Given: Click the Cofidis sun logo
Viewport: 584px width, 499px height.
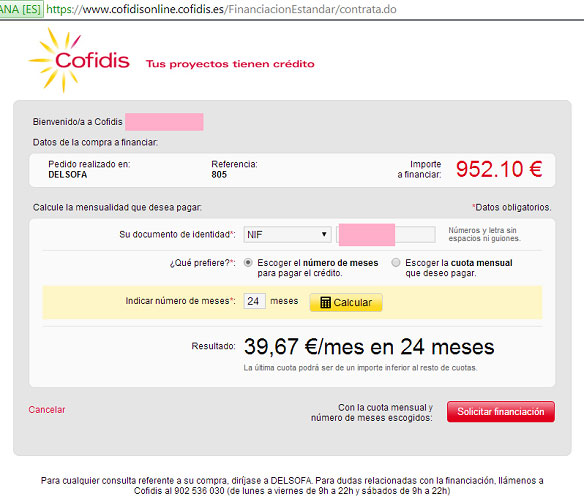Looking at the screenshot, I should click(79, 60).
